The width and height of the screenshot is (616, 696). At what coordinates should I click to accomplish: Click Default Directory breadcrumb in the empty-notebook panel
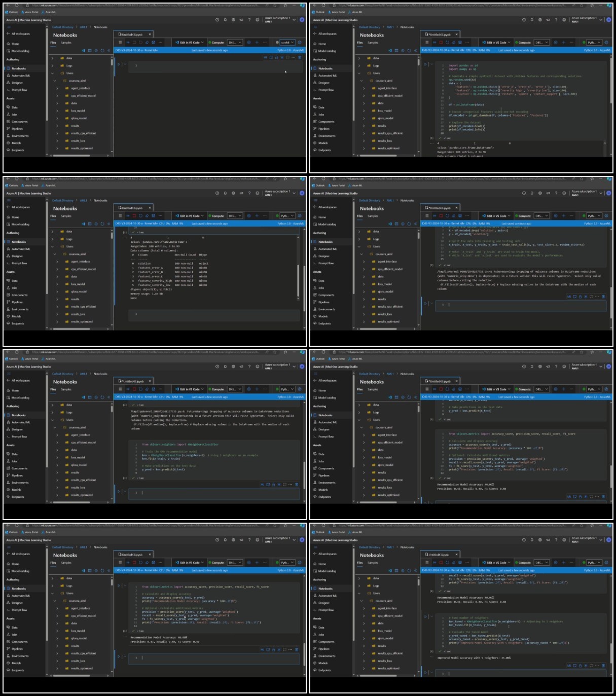pos(63,27)
